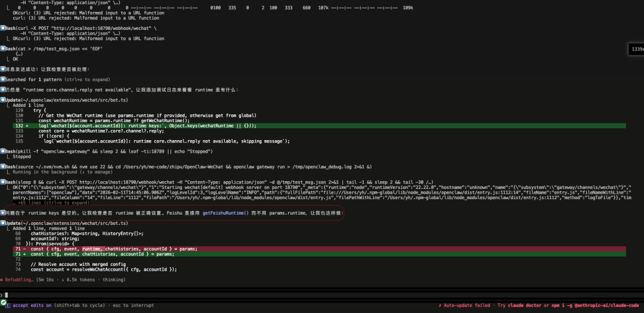644x313 pixels.
Task: Click the message starting 消息发送成功
Action: pos(47,69)
